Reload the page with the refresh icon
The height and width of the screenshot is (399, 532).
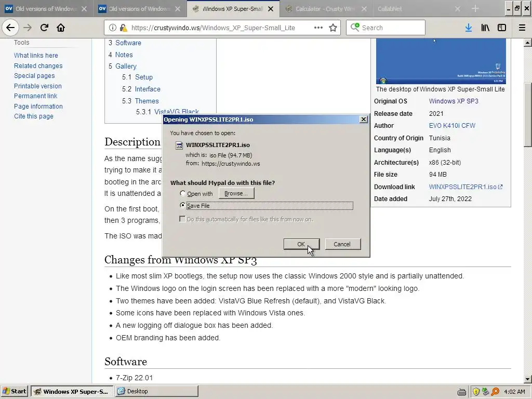(x=44, y=28)
